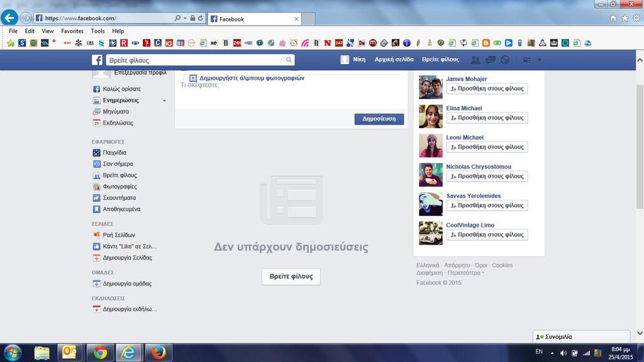The image size is (644, 362).
Task: Open the CoolVintage Limo profile thumbnail
Action: point(431,233)
